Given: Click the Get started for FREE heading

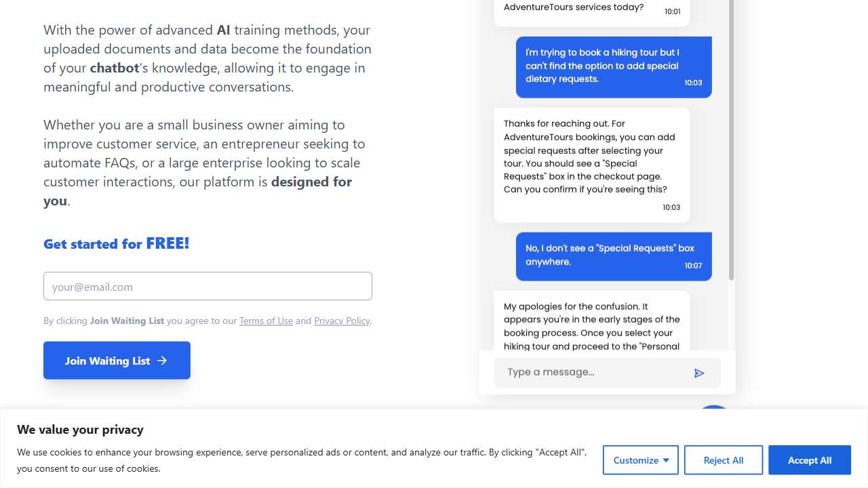Looking at the screenshot, I should [116, 243].
